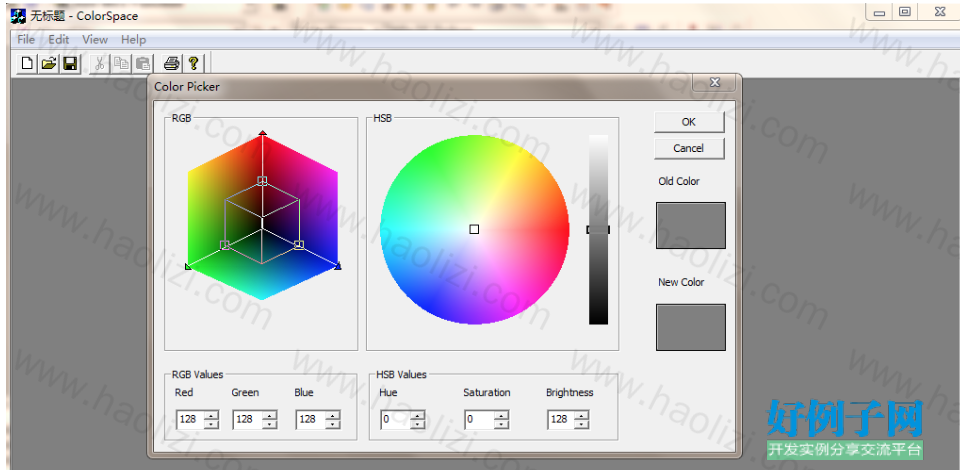
Task: Click the Blue value input field
Action: click(310, 419)
